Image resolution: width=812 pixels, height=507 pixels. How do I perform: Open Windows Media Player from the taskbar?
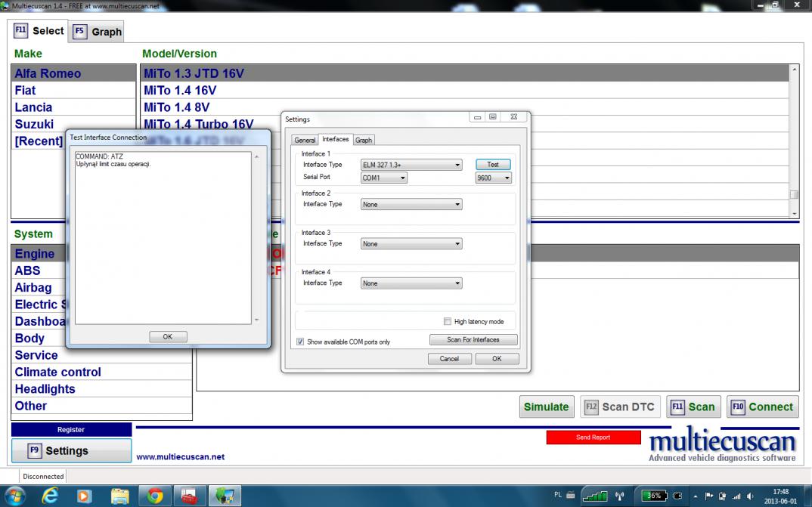84,496
